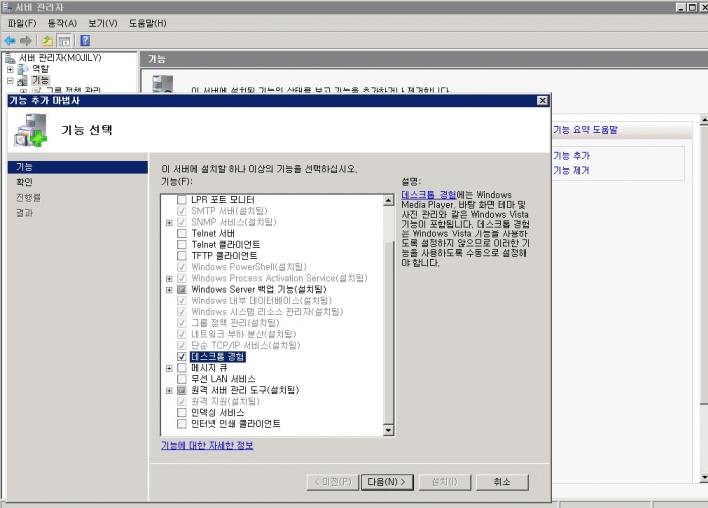Click the feature list scroll up arrow

(388, 200)
